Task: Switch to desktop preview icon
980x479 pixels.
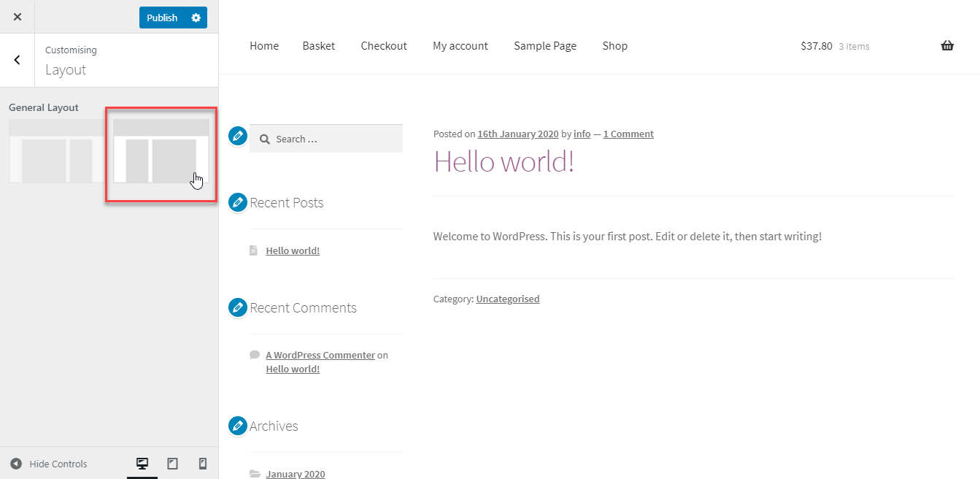Action: click(x=142, y=464)
